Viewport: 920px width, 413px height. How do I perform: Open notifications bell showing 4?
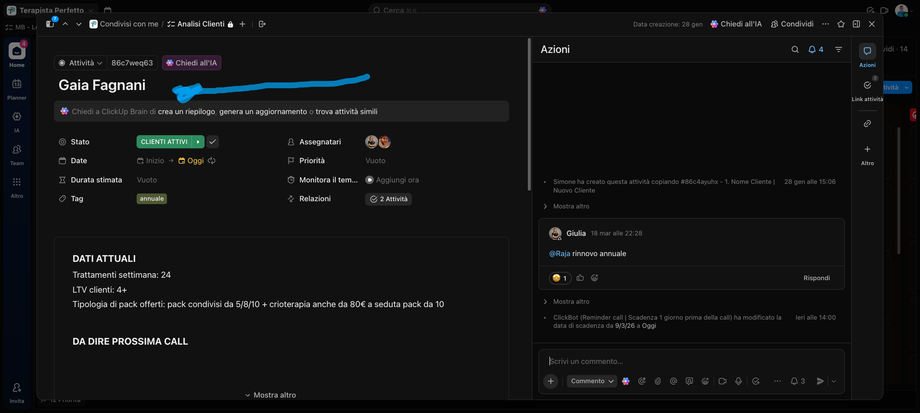pyautogui.click(x=816, y=50)
